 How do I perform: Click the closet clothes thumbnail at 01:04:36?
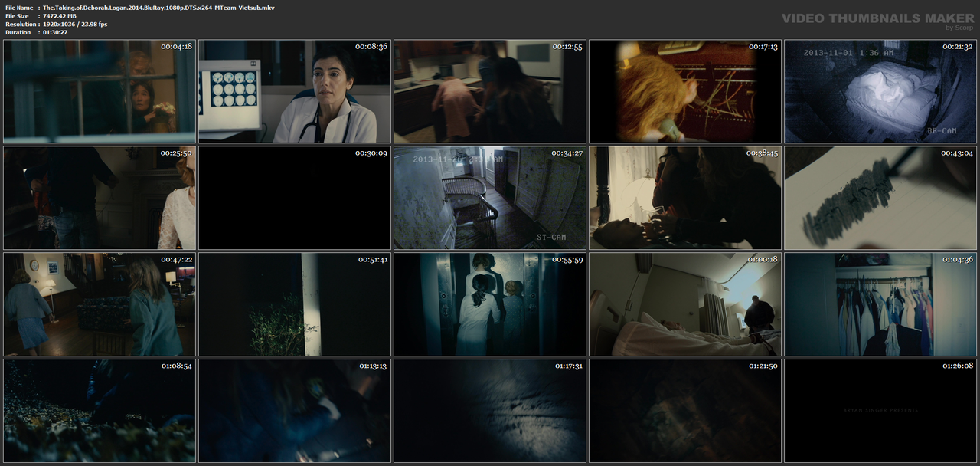[x=880, y=304]
